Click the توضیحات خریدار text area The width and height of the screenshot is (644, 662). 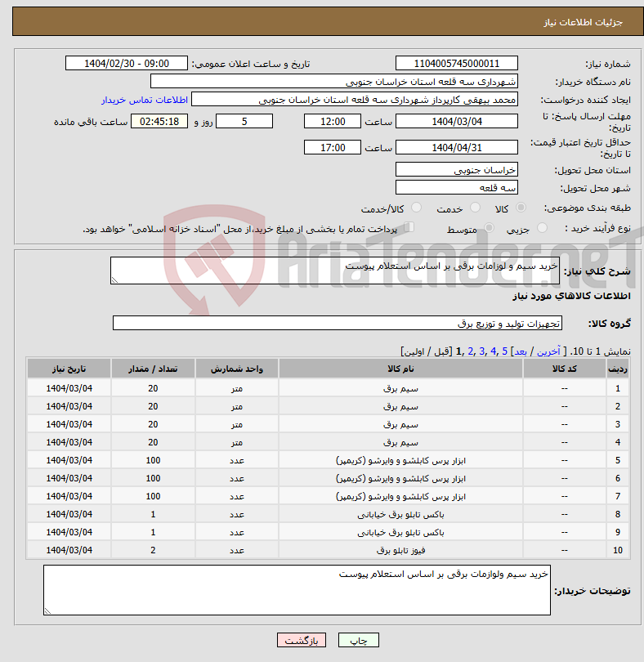coord(297,590)
